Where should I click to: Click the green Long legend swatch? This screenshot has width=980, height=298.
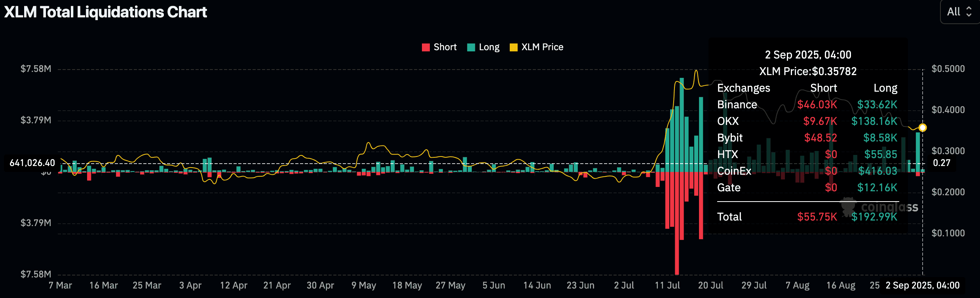tap(471, 47)
